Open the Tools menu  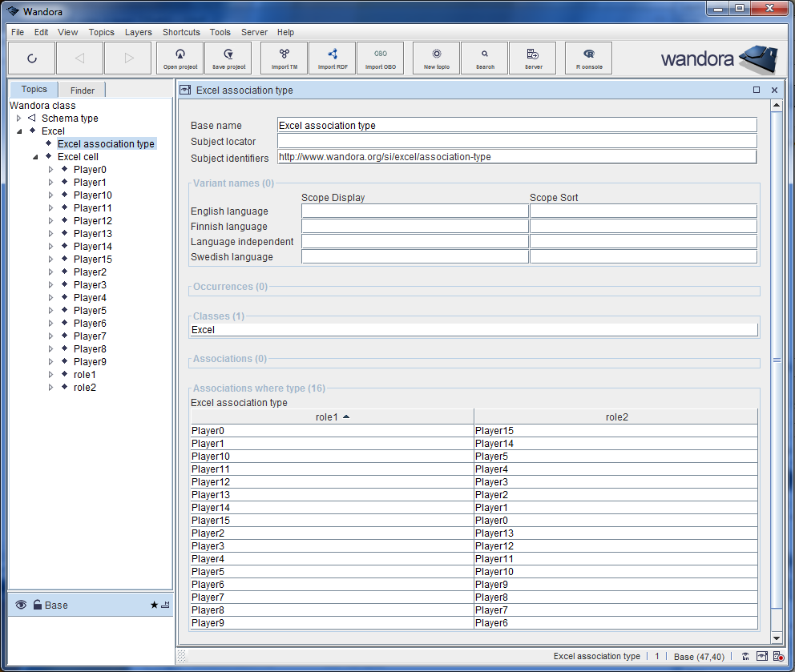coord(220,32)
